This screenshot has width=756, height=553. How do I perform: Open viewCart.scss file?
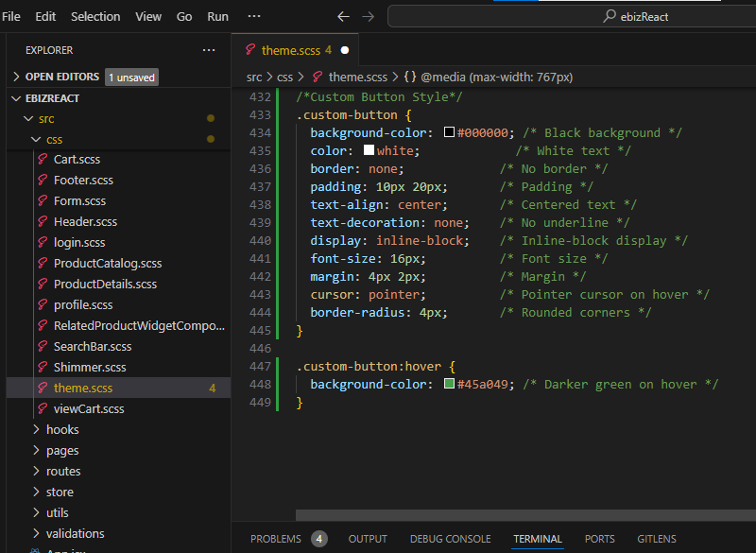89,408
